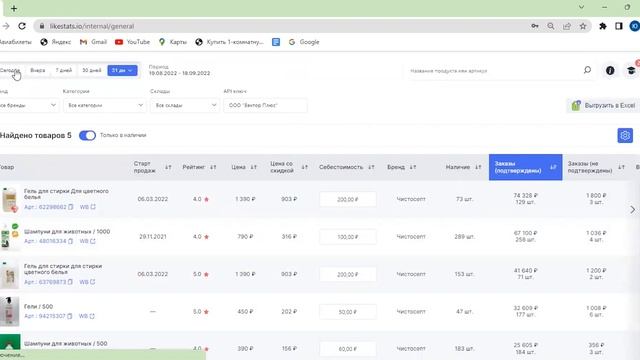This screenshot has width=640, height=360.
Task: Sort by Заказы (не подтверждены) arrows
Action: click(621, 167)
